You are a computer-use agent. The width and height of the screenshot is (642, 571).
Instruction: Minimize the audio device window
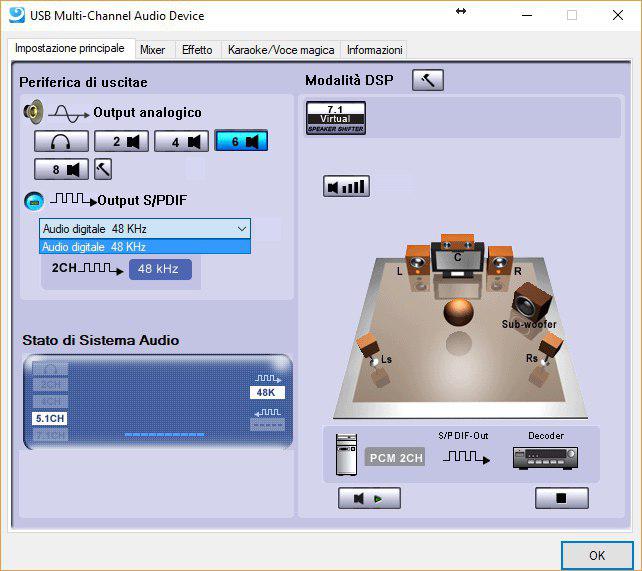[527, 15]
